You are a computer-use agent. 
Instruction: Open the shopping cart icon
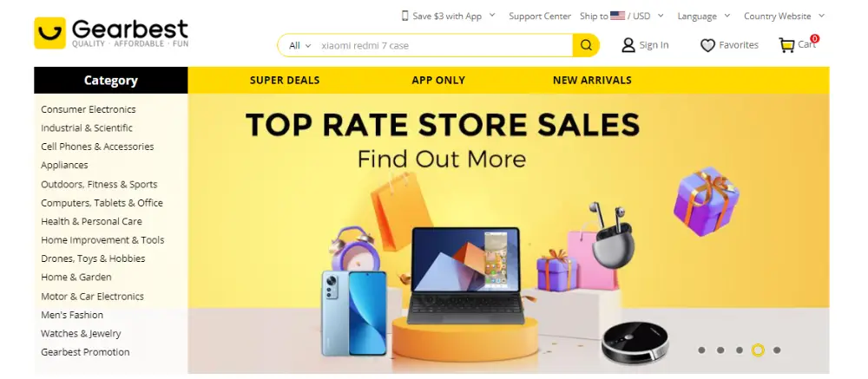click(x=786, y=45)
